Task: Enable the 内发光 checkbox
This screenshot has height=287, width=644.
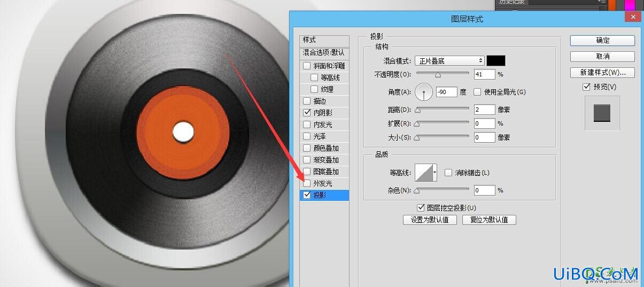Action: pos(307,125)
